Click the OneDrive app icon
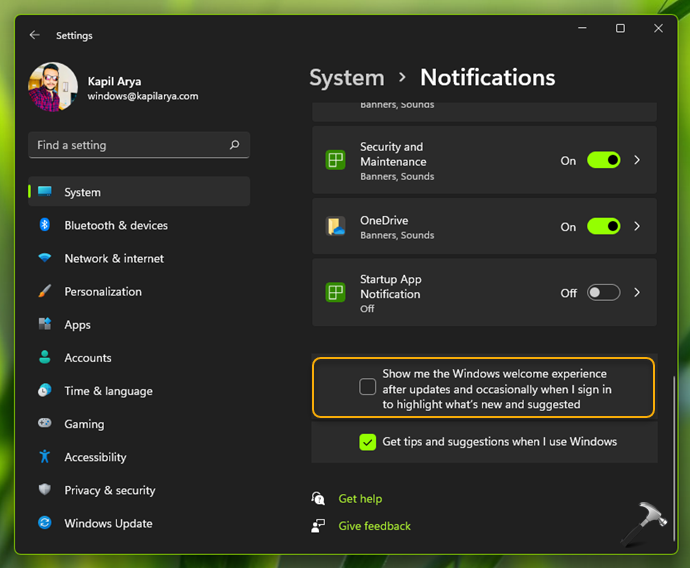This screenshot has width=690, height=568. [335, 227]
